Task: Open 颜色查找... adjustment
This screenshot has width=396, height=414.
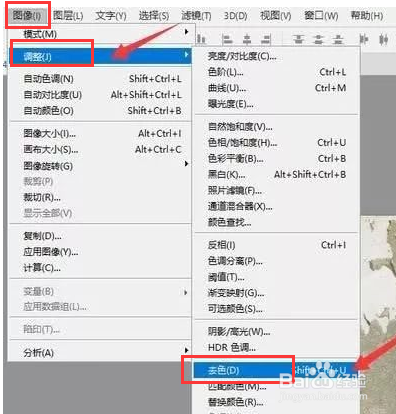Action: pos(277,222)
